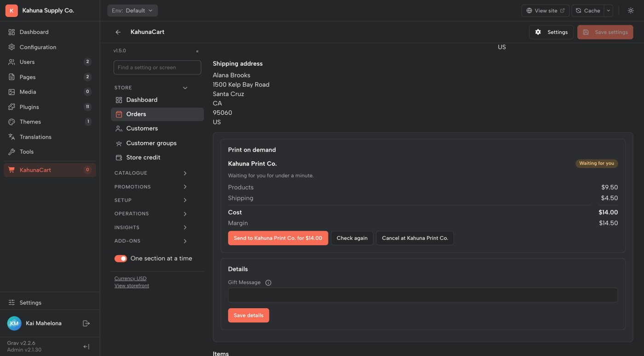Image resolution: width=644 pixels, height=356 pixels.
Task: Open the KahunaCart cart item in sidebar
Action: pos(50,170)
